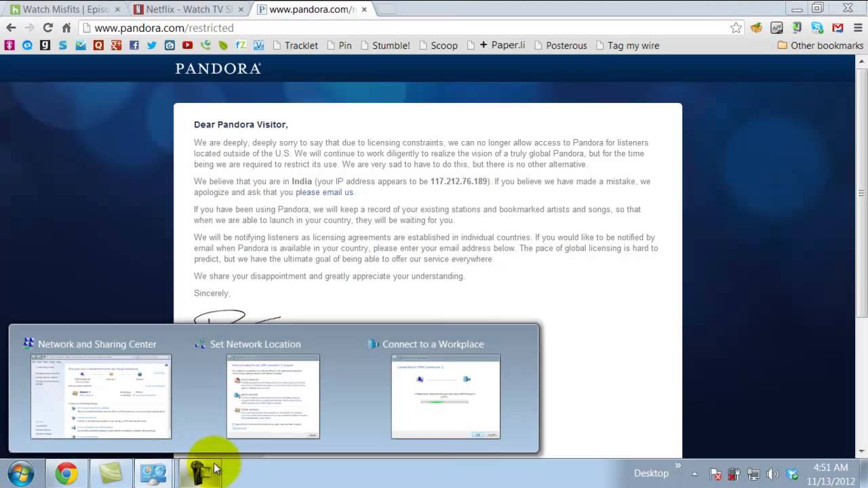Open the Chrome menu (three bars)

(856, 28)
